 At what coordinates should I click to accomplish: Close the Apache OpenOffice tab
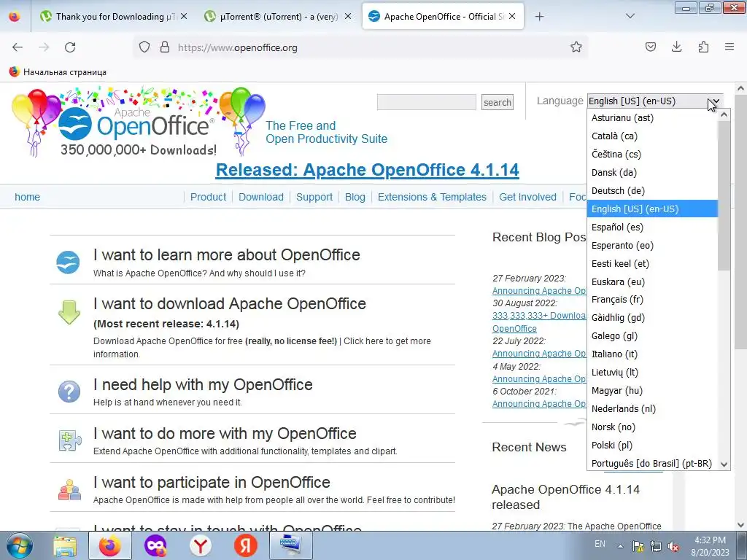tap(512, 17)
